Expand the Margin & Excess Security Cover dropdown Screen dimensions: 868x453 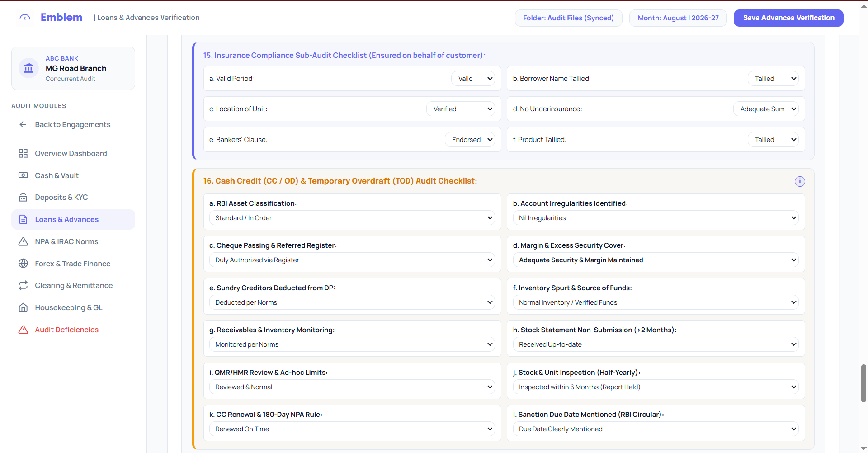656,260
